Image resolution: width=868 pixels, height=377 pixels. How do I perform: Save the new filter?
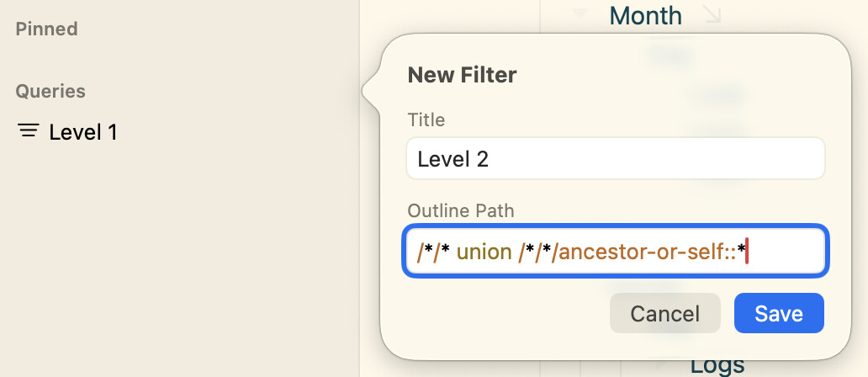click(778, 314)
